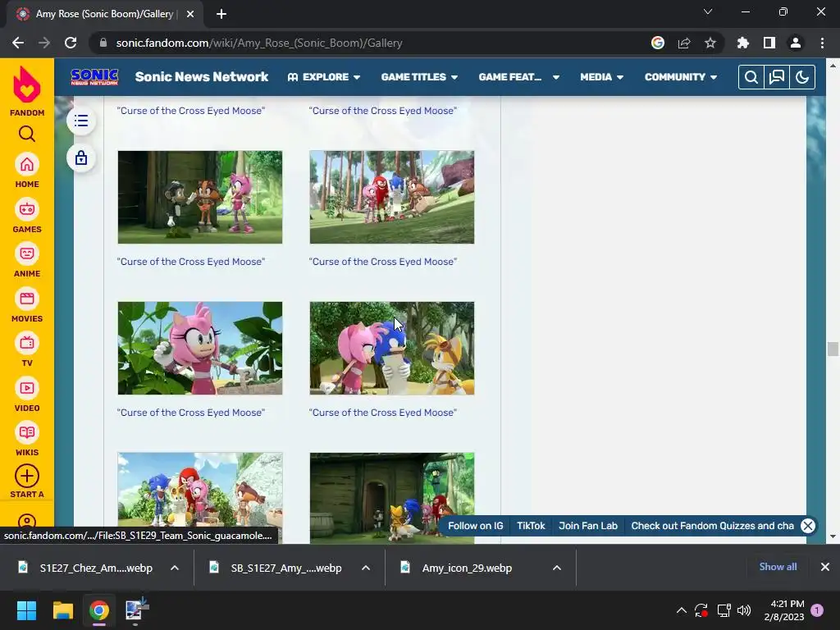Open the Wikis section icon

pyautogui.click(x=27, y=432)
